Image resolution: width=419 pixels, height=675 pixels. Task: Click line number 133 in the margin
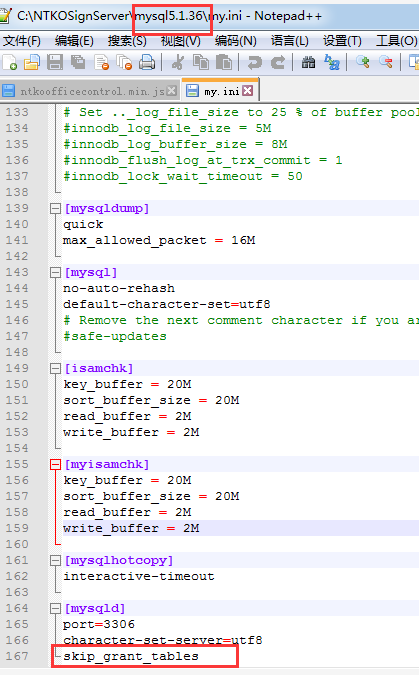point(17,112)
